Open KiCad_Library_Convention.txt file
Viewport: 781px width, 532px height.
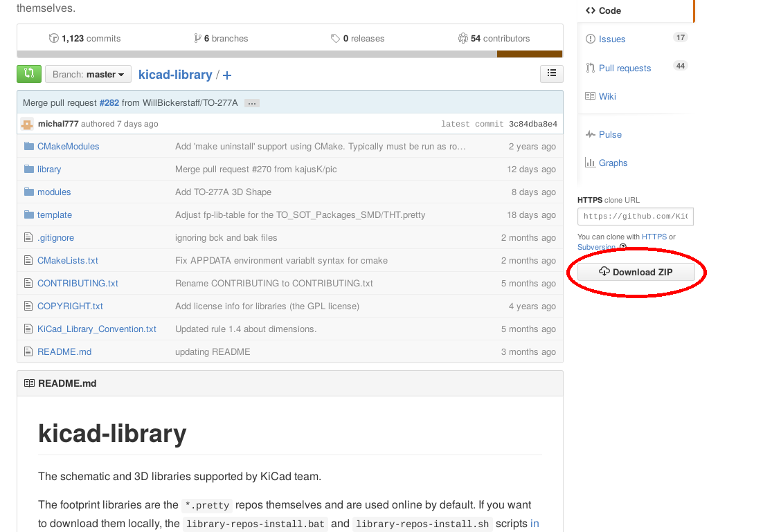97,329
